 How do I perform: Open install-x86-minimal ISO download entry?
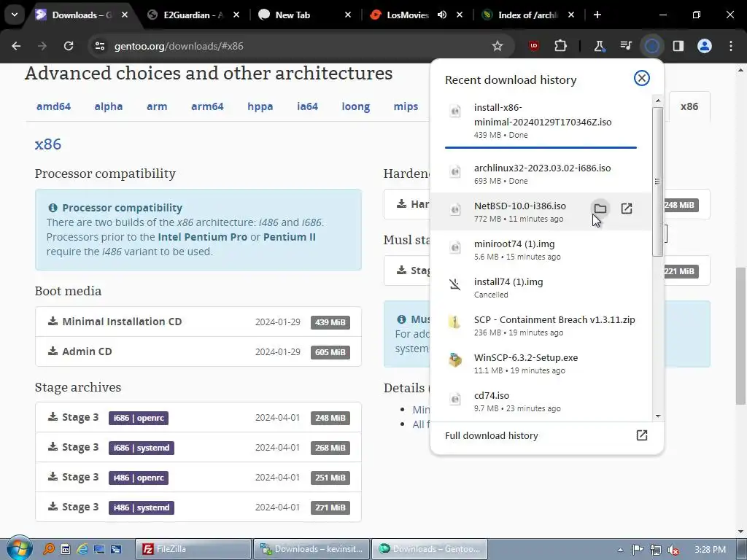[x=541, y=121]
